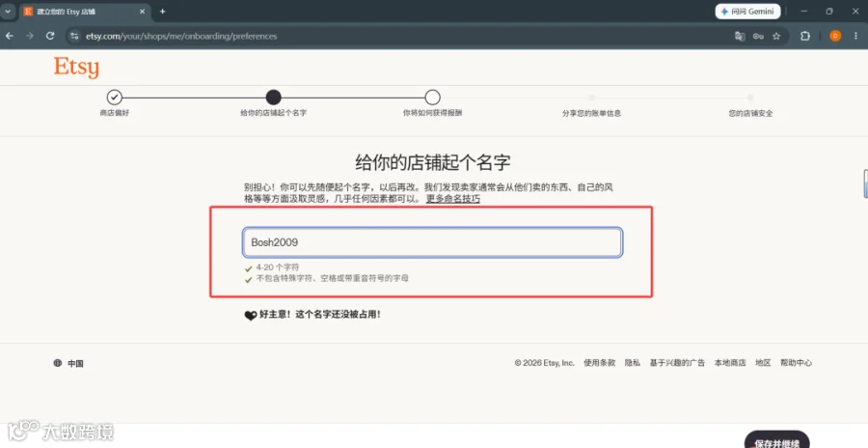Minimize the browser window

tap(804, 11)
